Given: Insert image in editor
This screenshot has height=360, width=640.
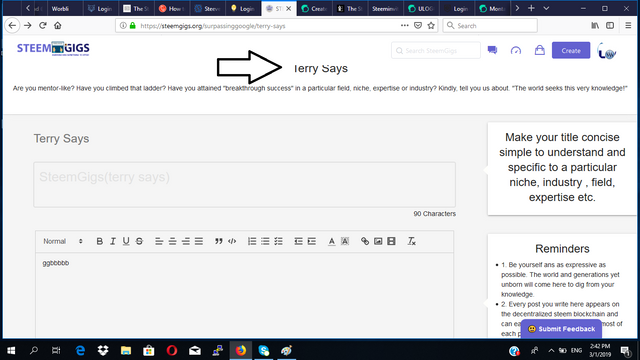Looking at the screenshot, I should coord(378,241).
